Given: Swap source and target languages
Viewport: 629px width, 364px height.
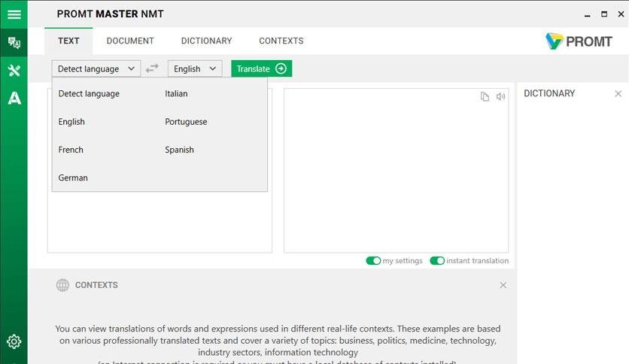Looking at the screenshot, I should point(152,68).
